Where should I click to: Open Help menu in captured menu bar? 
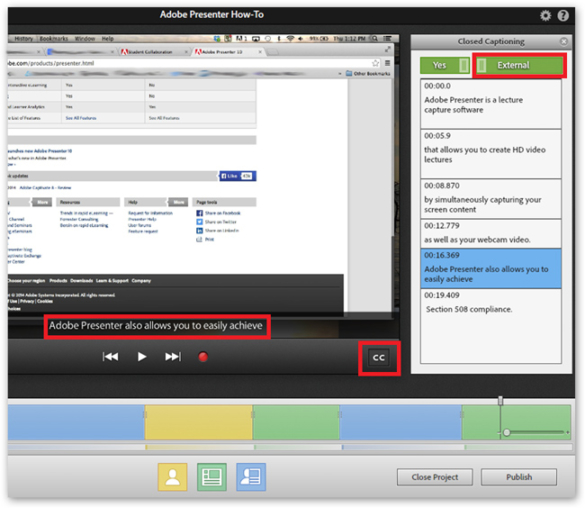point(107,39)
